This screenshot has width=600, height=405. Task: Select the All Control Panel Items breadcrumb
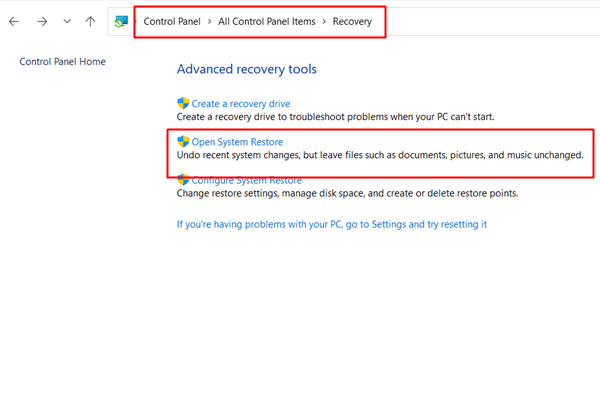coord(266,21)
